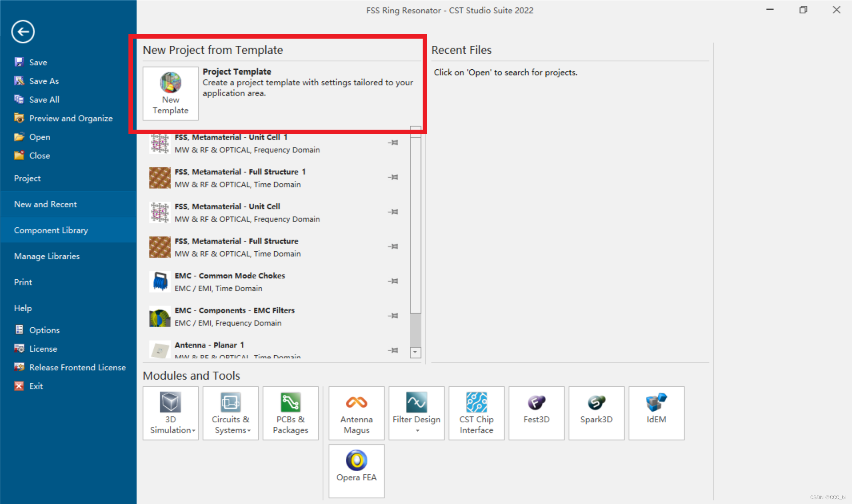Launch the PCBs & Packages module
852x504 pixels.
tap(291, 413)
